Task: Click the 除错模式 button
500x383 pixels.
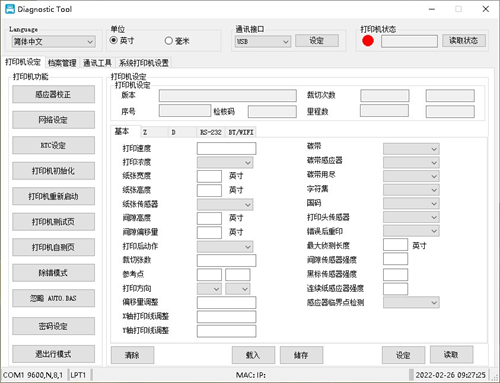Action: [x=53, y=273]
